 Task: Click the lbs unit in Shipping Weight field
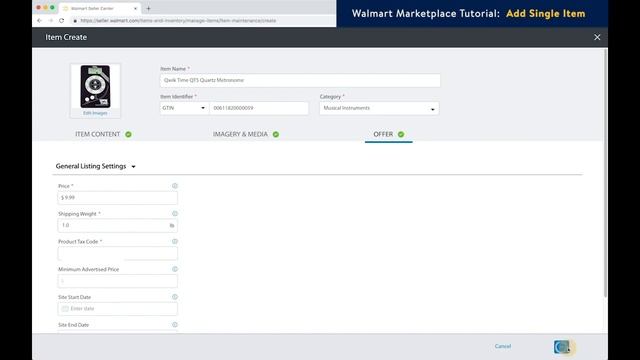(x=172, y=225)
